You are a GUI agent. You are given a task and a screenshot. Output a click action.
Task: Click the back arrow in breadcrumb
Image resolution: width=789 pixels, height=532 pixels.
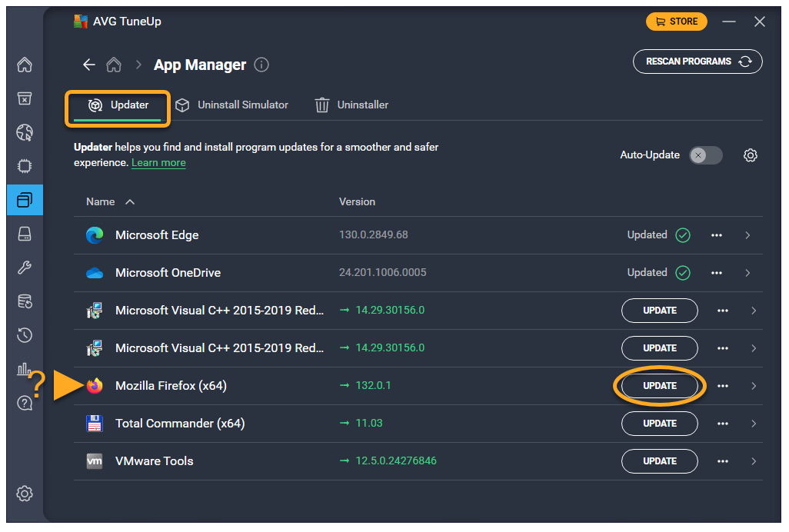coord(89,65)
